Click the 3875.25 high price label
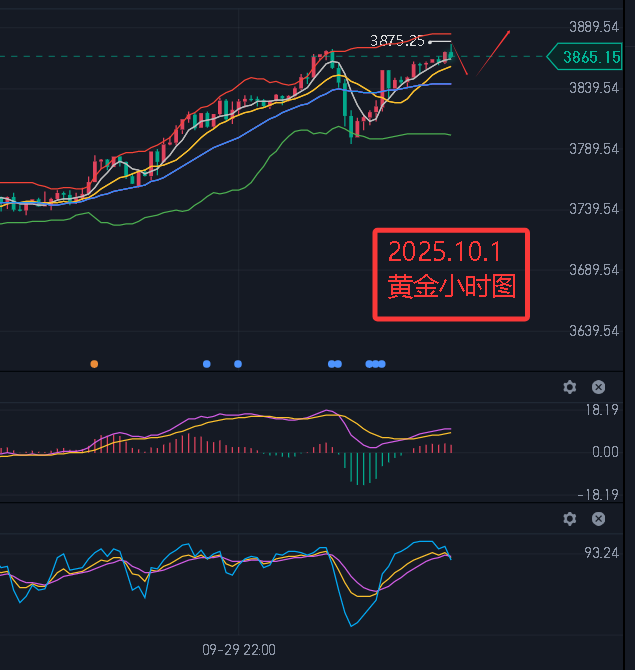The height and width of the screenshot is (670, 635). tap(397, 41)
